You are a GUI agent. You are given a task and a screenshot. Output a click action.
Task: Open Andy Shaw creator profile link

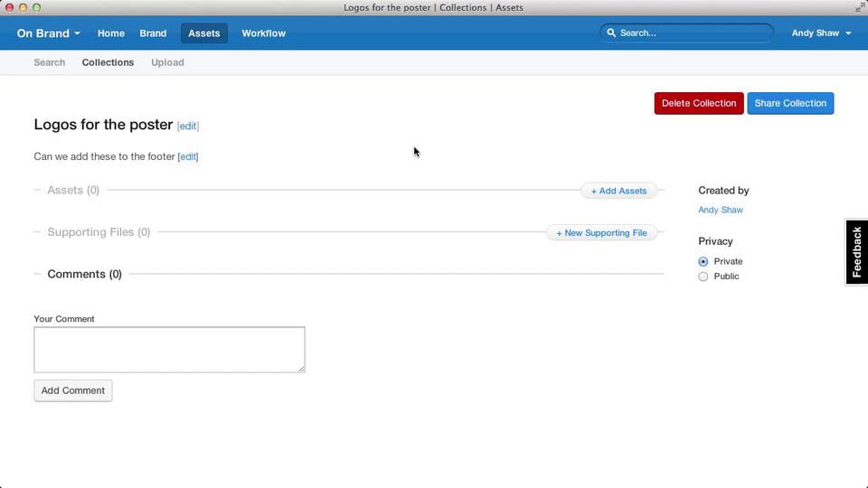(x=721, y=210)
